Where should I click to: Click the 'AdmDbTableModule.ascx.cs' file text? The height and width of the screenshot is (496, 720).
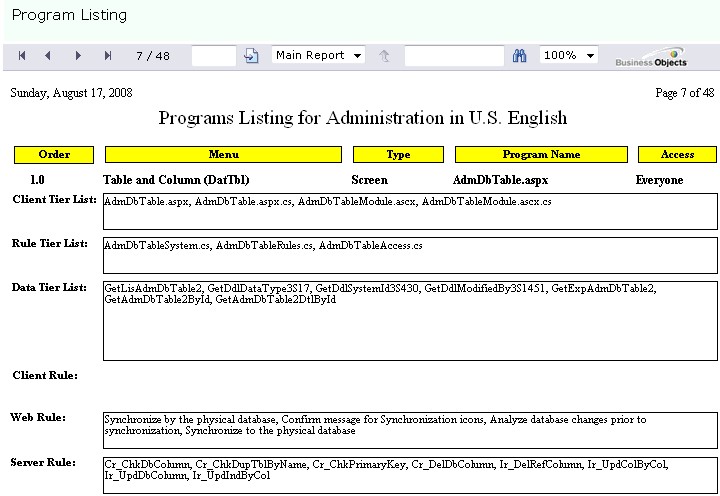(x=487, y=202)
